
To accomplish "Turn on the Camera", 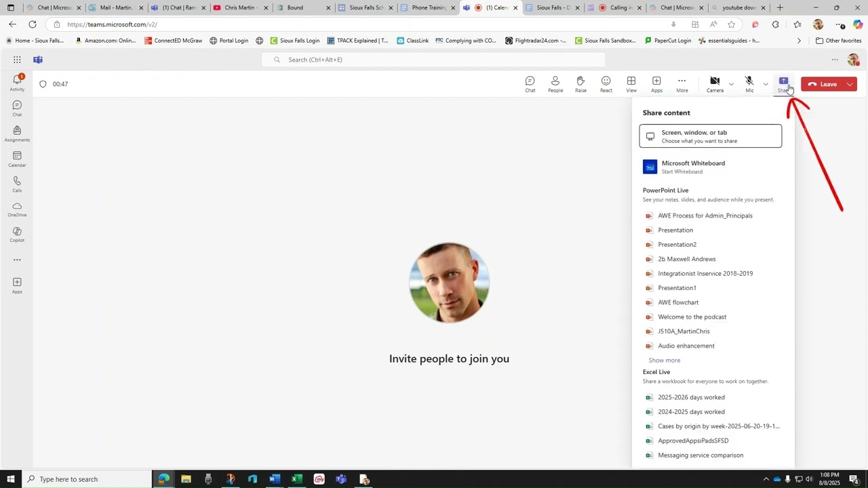I will pyautogui.click(x=715, y=84).
